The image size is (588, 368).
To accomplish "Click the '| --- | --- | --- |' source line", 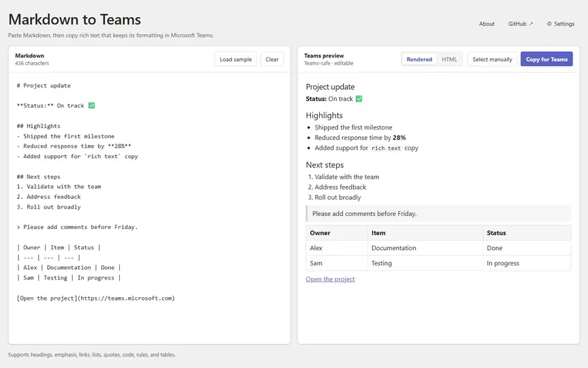I will pos(48,258).
